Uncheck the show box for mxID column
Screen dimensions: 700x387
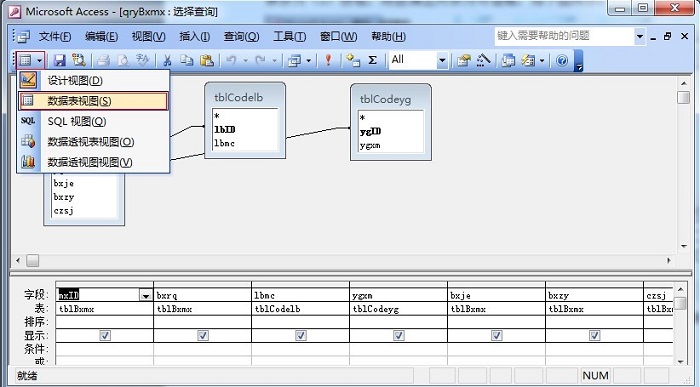point(105,335)
